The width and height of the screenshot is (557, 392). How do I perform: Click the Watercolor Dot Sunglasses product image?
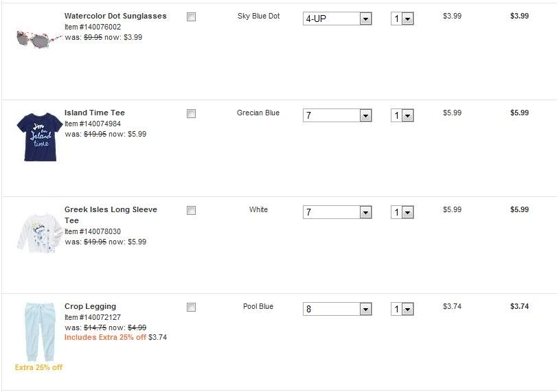(x=38, y=38)
